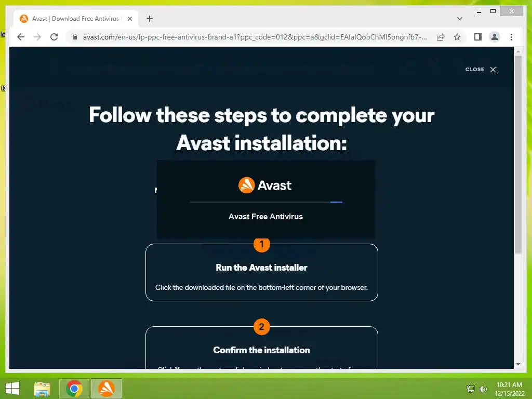Open Chrome's three-dot menu
The image size is (532, 399).
pyautogui.click(x=511, y=37)
